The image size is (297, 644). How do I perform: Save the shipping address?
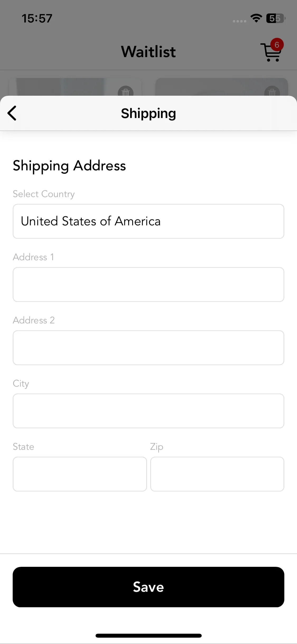(x=148, y=587)
